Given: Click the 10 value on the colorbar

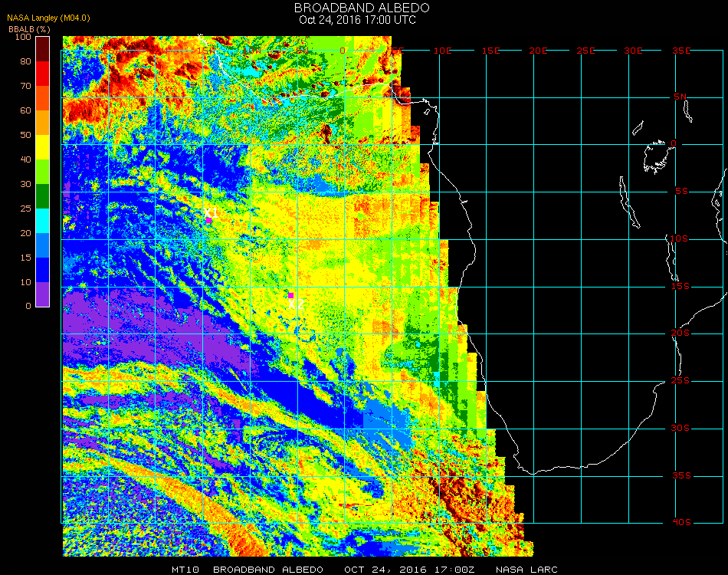Looking at the screenshot, I should 25,282.
